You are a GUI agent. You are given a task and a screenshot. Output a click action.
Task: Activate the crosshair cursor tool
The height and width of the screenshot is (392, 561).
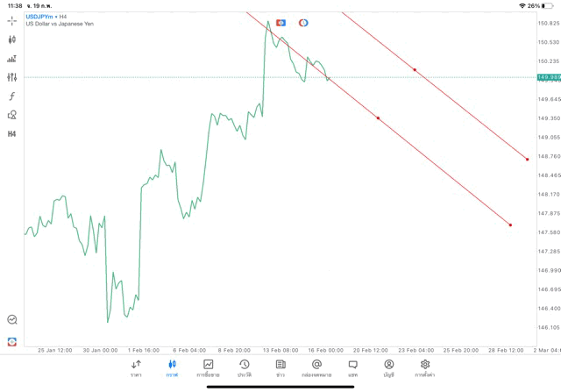coord(12,20)
